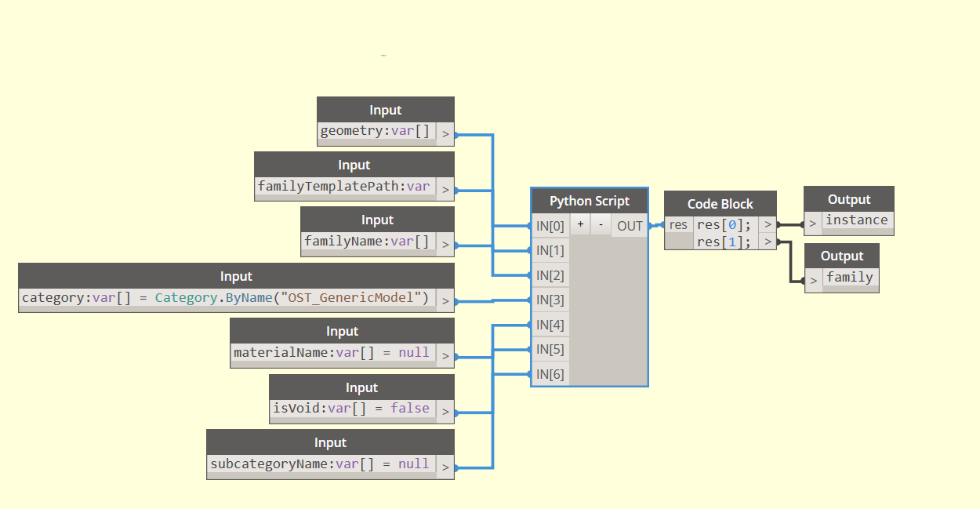Select the IN[3] port on Python Script
The height and width of the screenshot is (509, 980).
coord(550,300)
